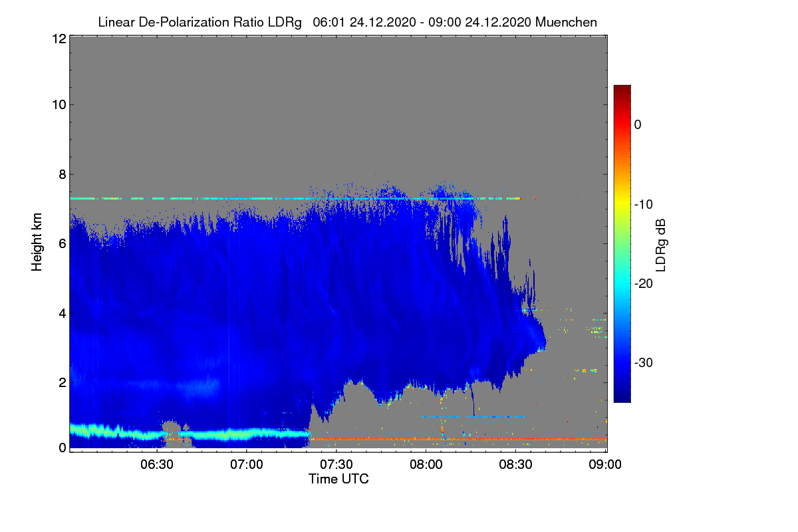Click the height tick label '0' at axis origin
Screen dimensions: 798x532
coord(62,448)
